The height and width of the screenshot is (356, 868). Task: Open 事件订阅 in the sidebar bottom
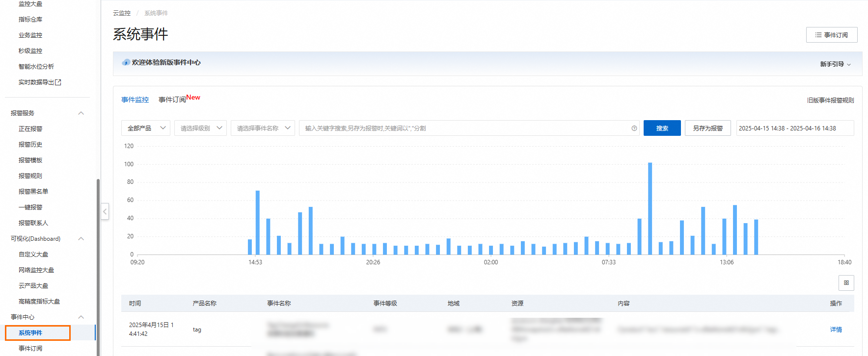[30, 349]
